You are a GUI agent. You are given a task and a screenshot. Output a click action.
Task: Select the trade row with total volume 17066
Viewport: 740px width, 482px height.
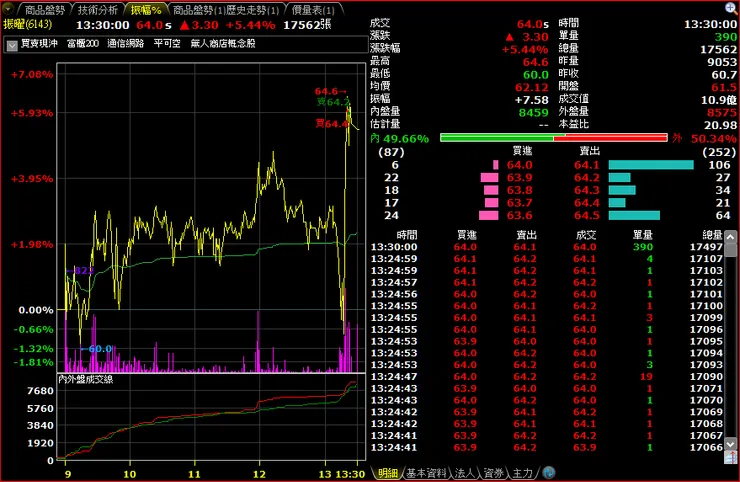547,448
